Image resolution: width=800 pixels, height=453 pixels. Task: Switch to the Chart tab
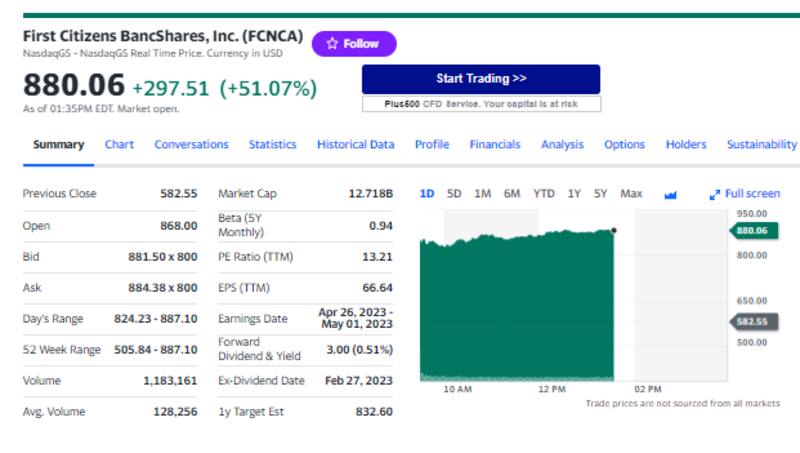(x=119, y=145)
